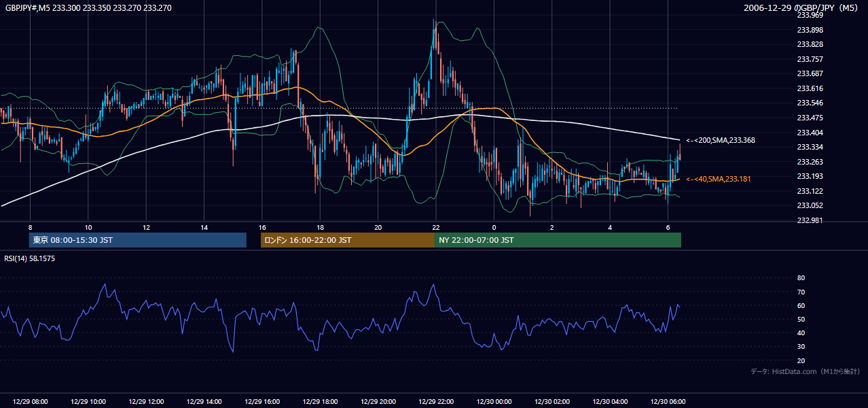This screenshot has width=868, height=408.
Task: Click the bottom time label 12/30 04:00
Action: pos(611,402)
